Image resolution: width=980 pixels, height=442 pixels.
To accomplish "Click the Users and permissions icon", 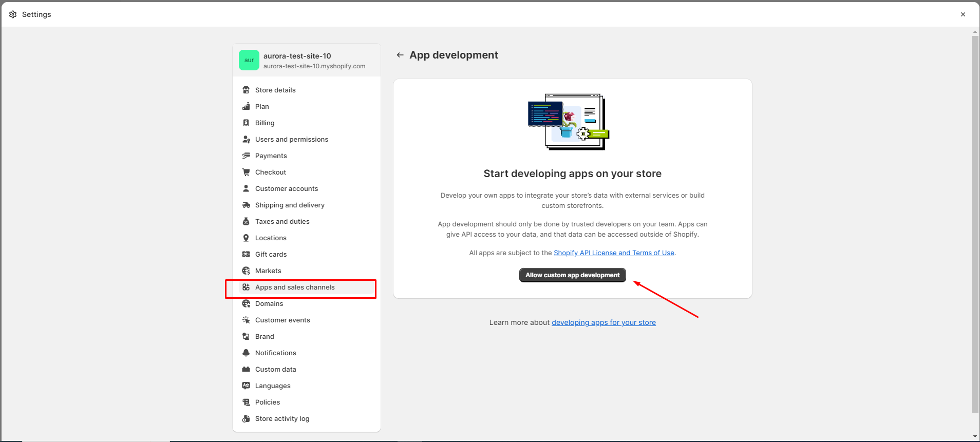I will pos(246,139).
